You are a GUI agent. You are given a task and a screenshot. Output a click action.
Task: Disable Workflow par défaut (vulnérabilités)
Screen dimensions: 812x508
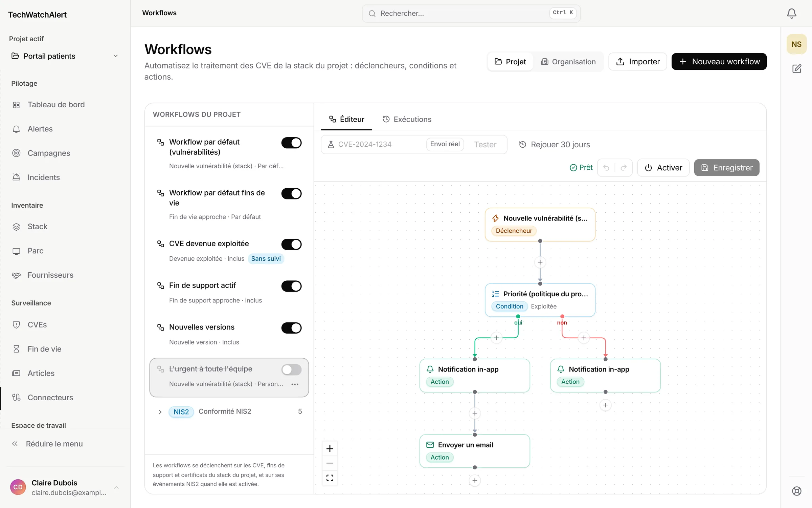click(291, 143)
